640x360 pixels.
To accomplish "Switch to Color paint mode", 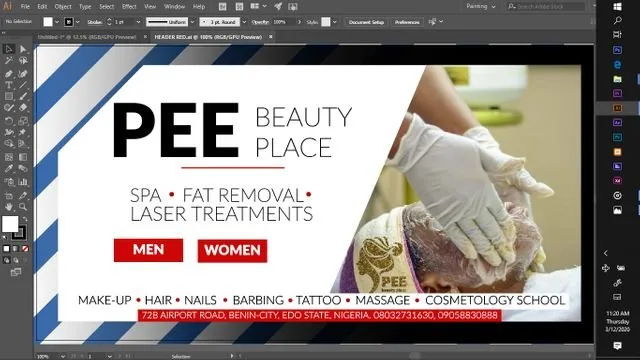I will tap(6, 249).
